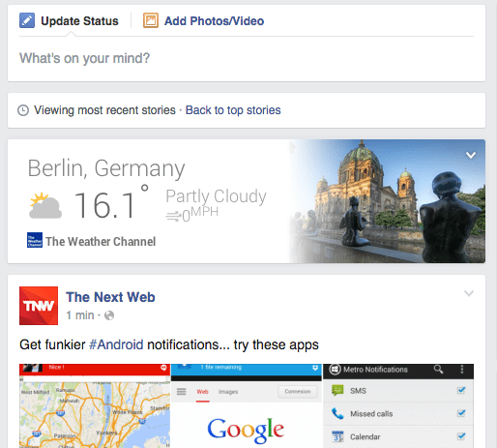
Task: Click the chat icon in the red notification bar
Action: click(163, 368)
